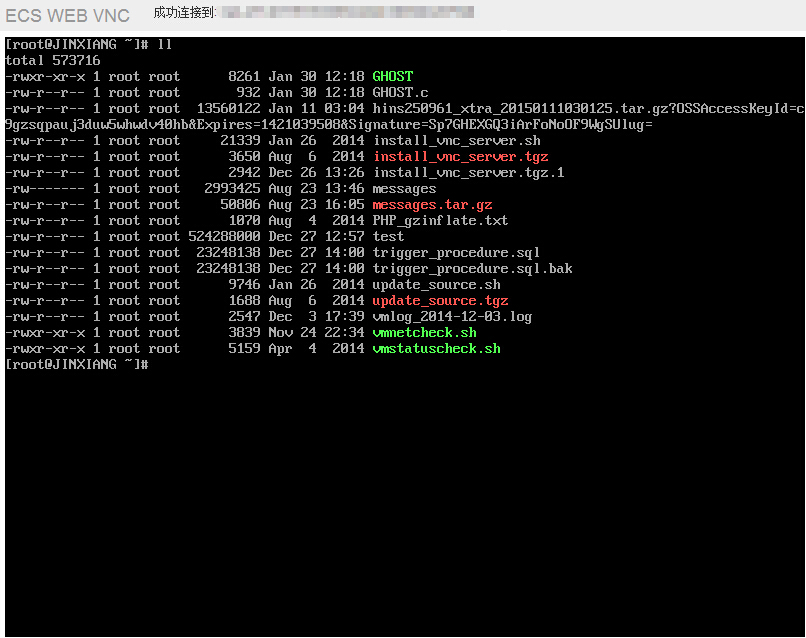Click the install_vnc_server.tgz.1 entry
The image size is (806, 638).
468,173
